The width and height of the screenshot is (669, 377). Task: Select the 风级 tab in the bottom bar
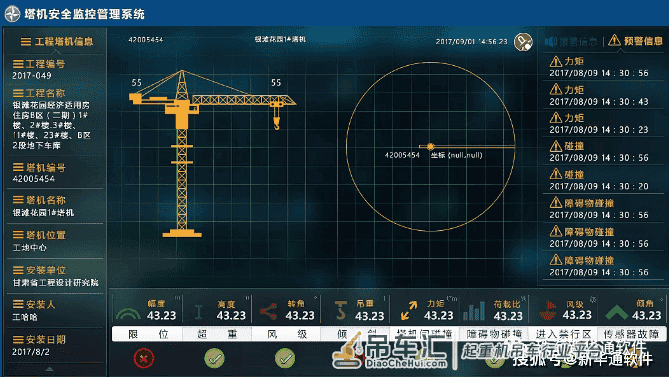(286, 334)
